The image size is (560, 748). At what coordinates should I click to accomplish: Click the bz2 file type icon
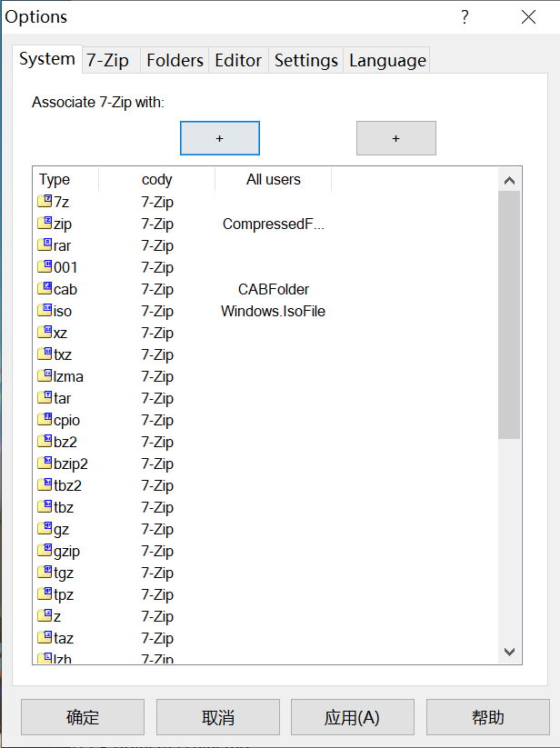point(45,442)
